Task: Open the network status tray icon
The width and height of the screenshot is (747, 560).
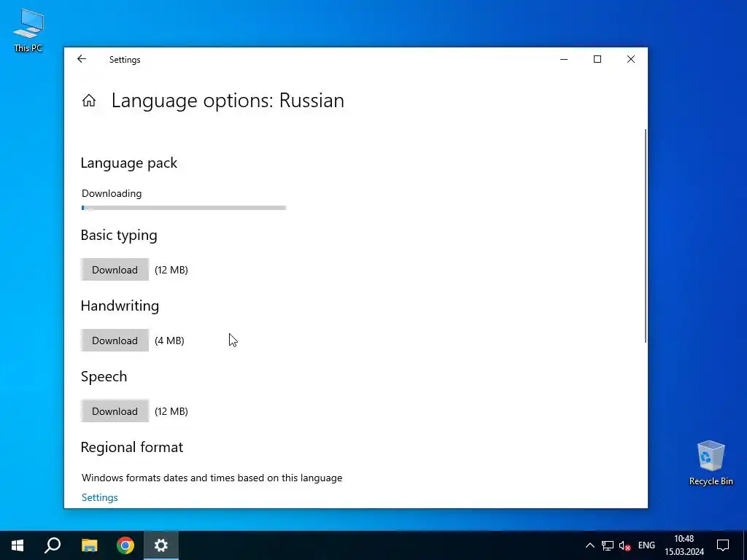Action: point(608,545)
